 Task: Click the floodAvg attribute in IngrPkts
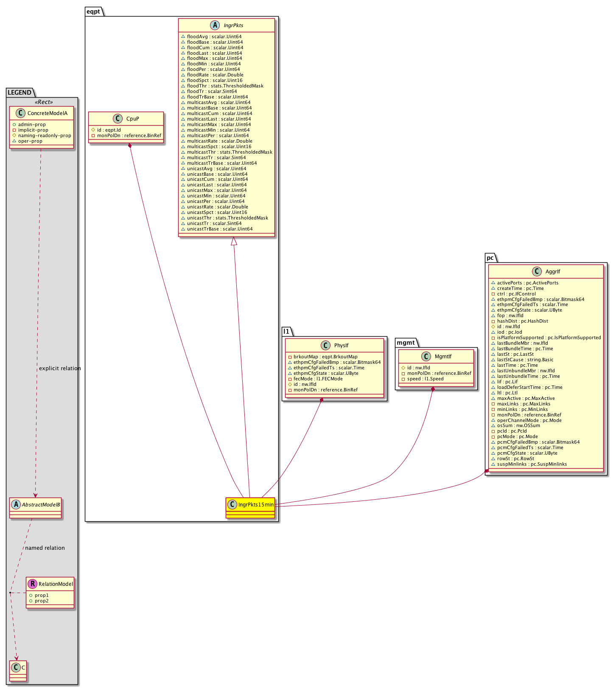[214, 37]
